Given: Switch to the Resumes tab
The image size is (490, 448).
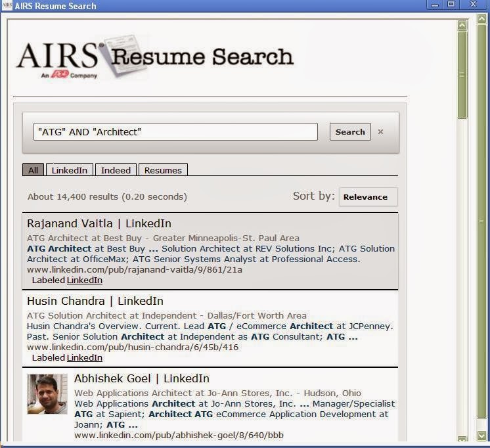Looking at the screenshot, I should tap(163, 170).
